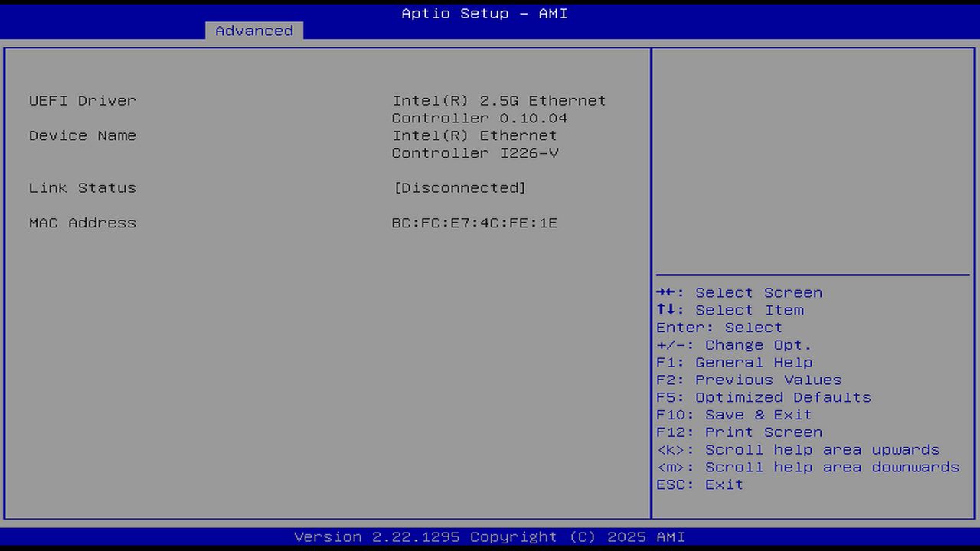Viewport: 980px width, 551px height.
Task: Click the '<m>: Scroll help area downwards' entry
Action: [x=808, y=468]
